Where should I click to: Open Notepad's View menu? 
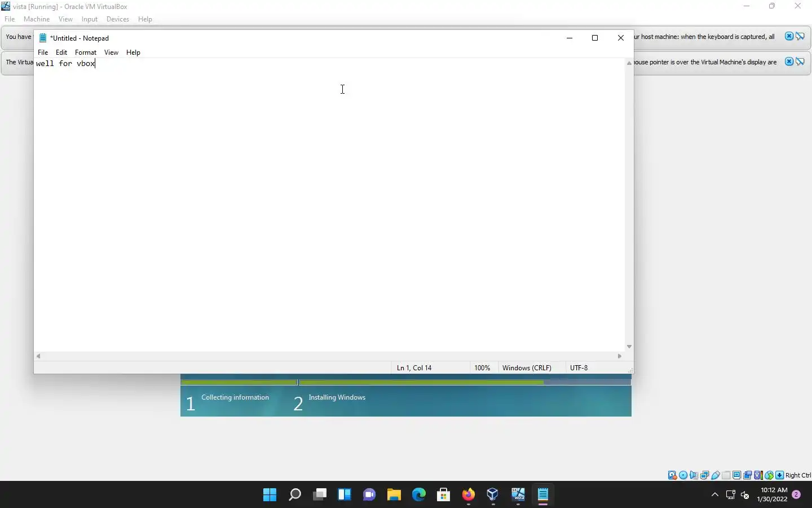pos(111,52)
